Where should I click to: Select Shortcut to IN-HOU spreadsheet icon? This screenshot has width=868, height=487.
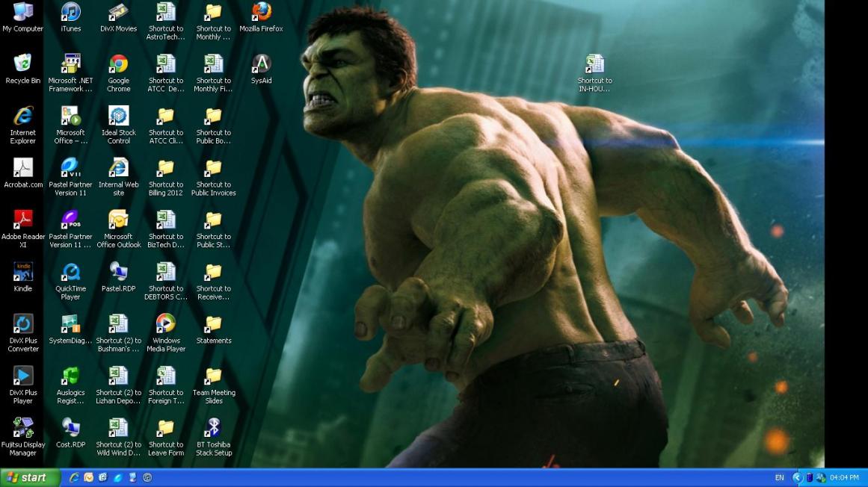tap(594, 63)
